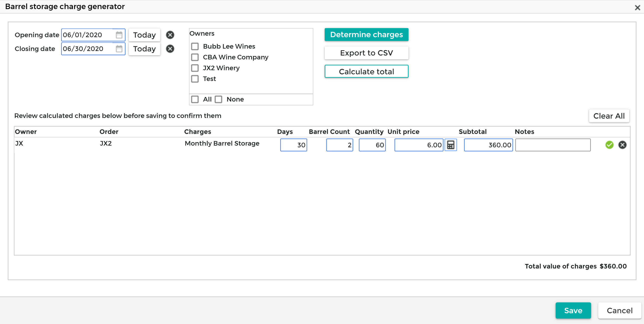Click the Subtotal column header

pos(472,132)
